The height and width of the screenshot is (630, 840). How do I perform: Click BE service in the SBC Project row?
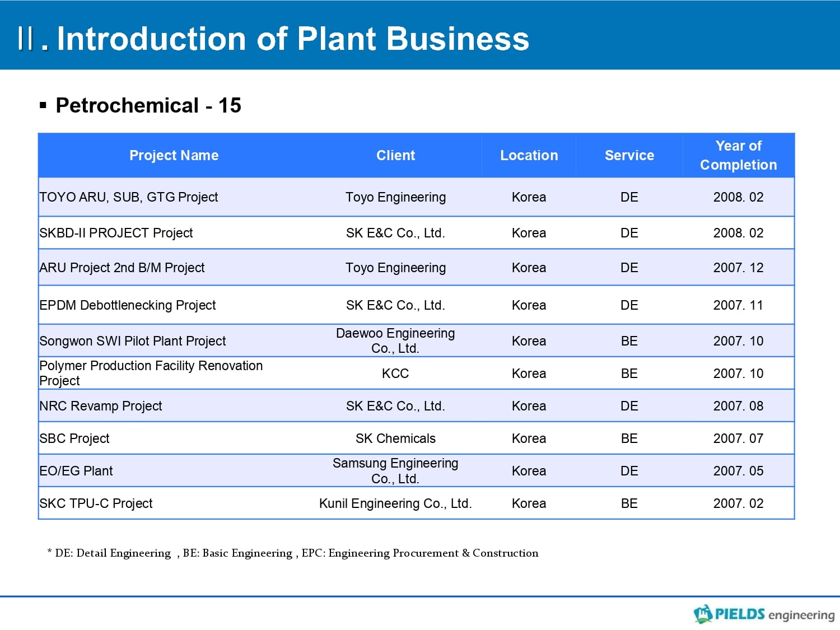click(x=629, y=438)
